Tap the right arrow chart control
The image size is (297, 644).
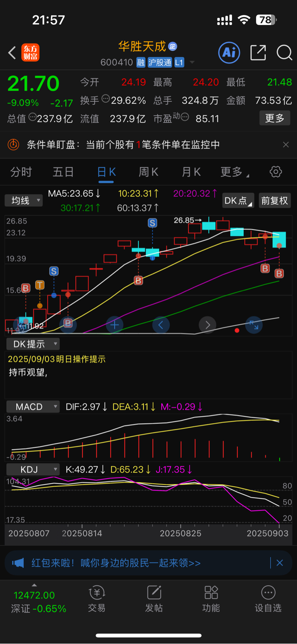[208, 325]
